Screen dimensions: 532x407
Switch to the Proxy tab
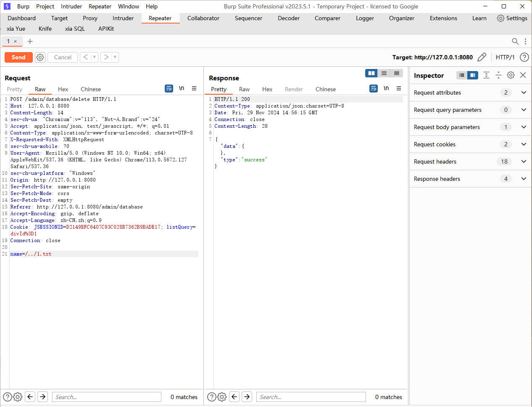[90, 18]
